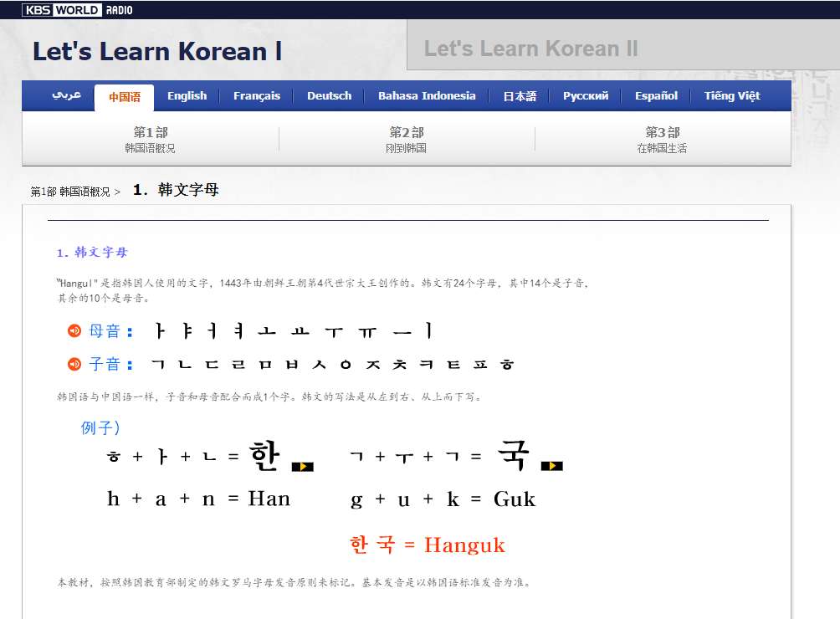
Task: Select the 中国语 language tab
Action: pyautogui.click(x=125, y=97)
